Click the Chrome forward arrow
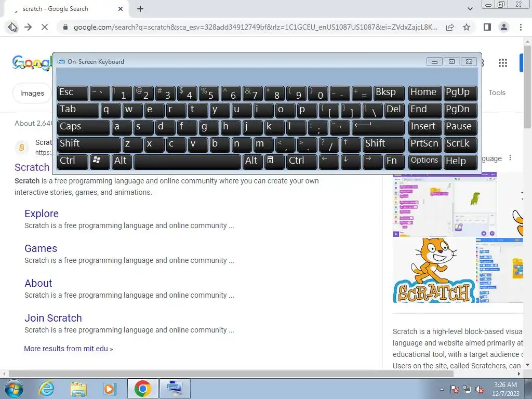Screen dimensions: 532x399 pyautogui.click(x=28, y=27)
